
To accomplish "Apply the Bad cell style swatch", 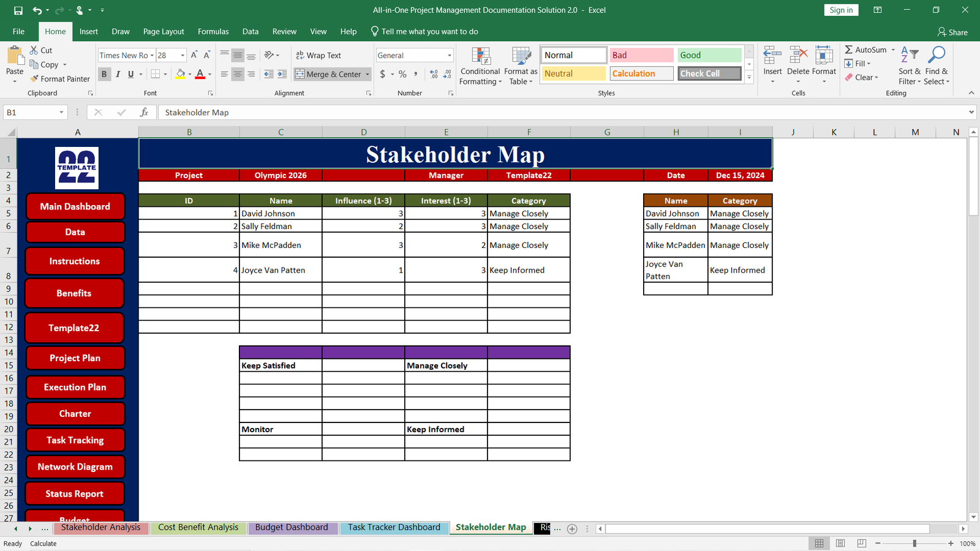I will [641, 55].
